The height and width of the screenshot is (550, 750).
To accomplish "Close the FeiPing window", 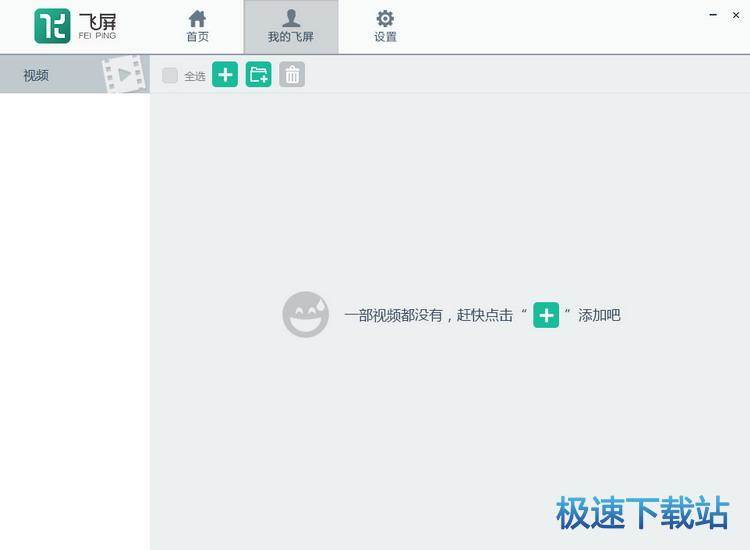I will click(736, 15).
